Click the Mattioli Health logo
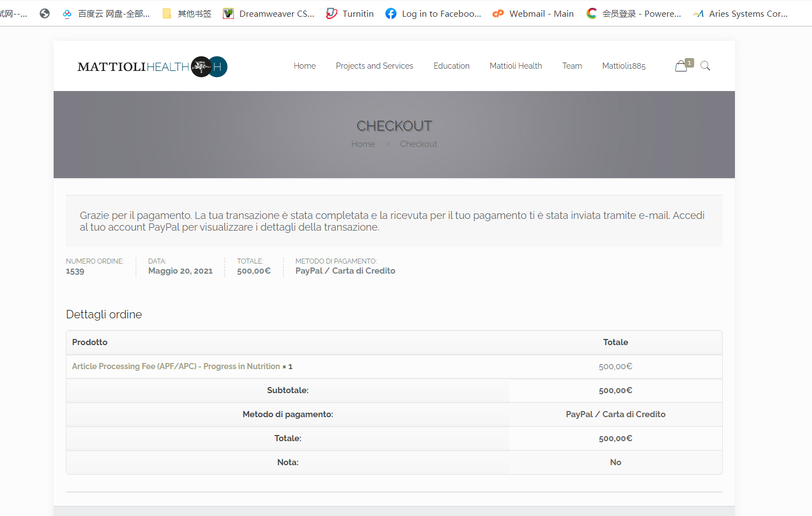This screenshot has height=516, width=812. click(152, 66)
